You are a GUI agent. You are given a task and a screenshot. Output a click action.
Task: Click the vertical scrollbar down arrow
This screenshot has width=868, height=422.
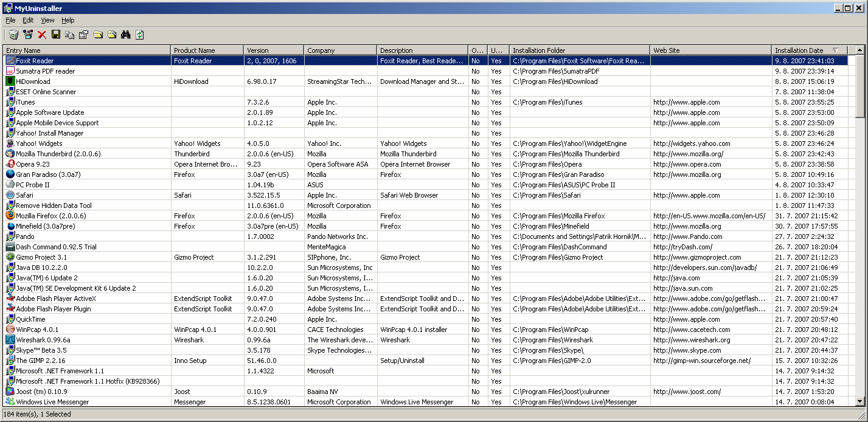tap(860, 401)
